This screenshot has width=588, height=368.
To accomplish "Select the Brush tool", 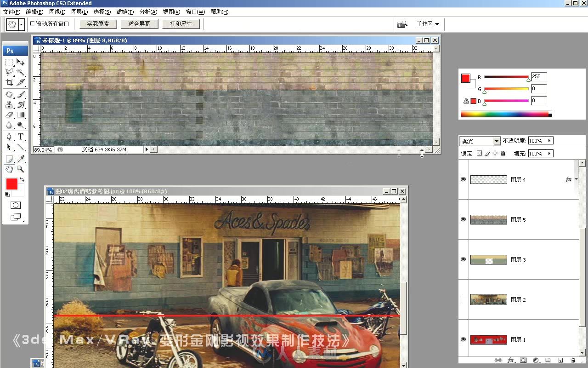I will coord(21,95).
